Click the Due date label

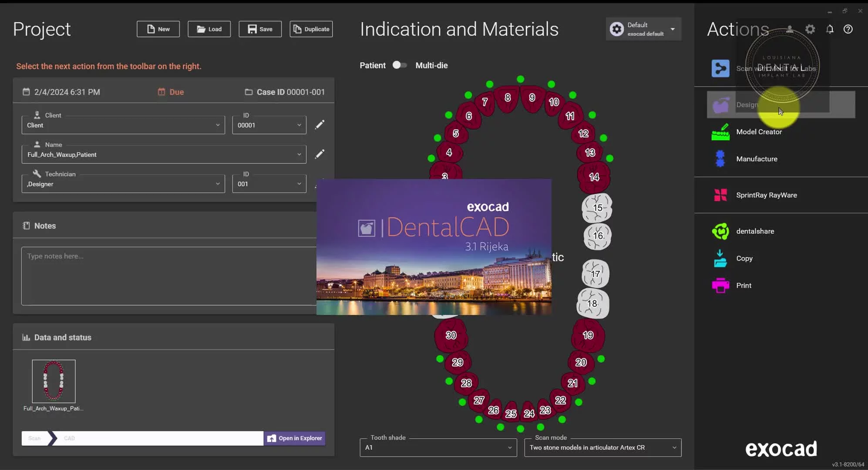coord(176,92)
